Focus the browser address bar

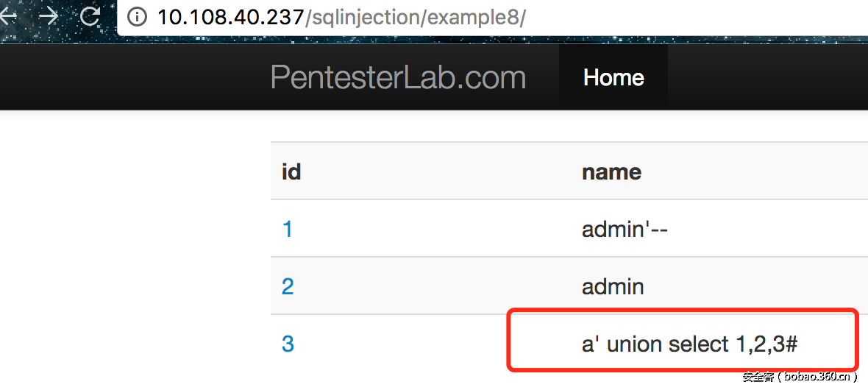(x=662, y=18)
